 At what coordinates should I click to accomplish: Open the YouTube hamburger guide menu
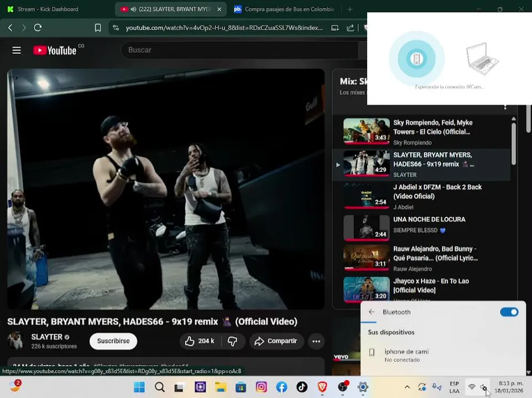[x=17, y=50]
